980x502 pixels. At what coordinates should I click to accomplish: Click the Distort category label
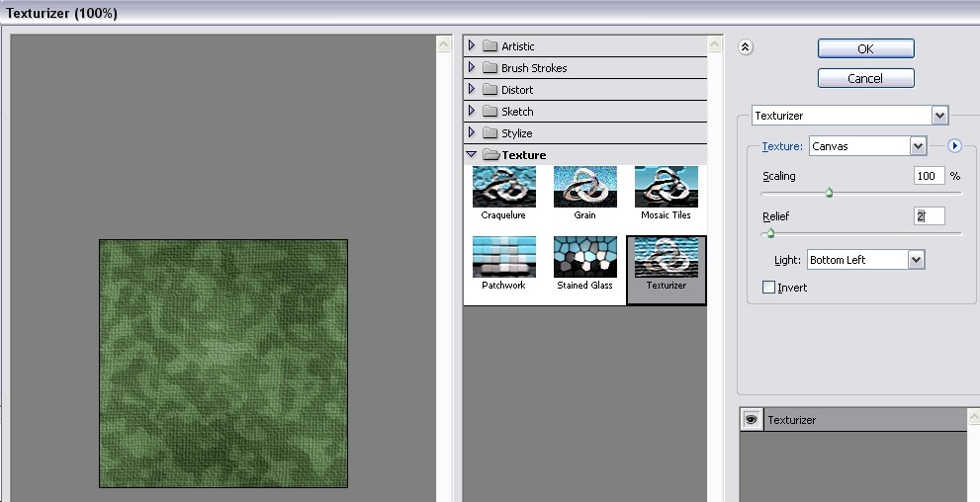(x=517, y=90)
